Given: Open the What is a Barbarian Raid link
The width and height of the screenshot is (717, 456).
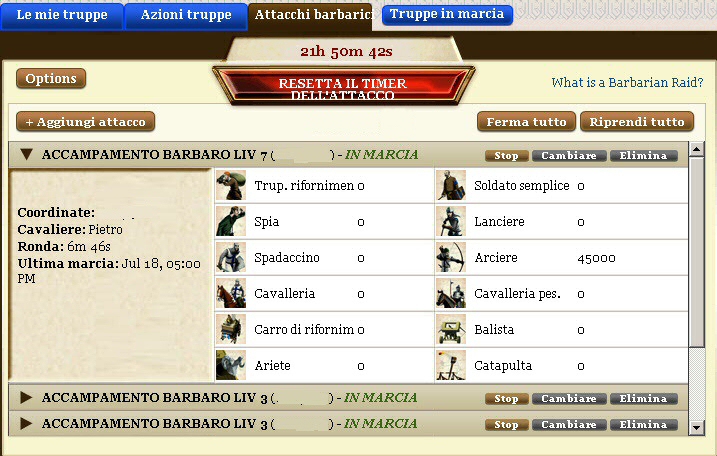Looking at the screenshot, I should click(x=627, y=82).
